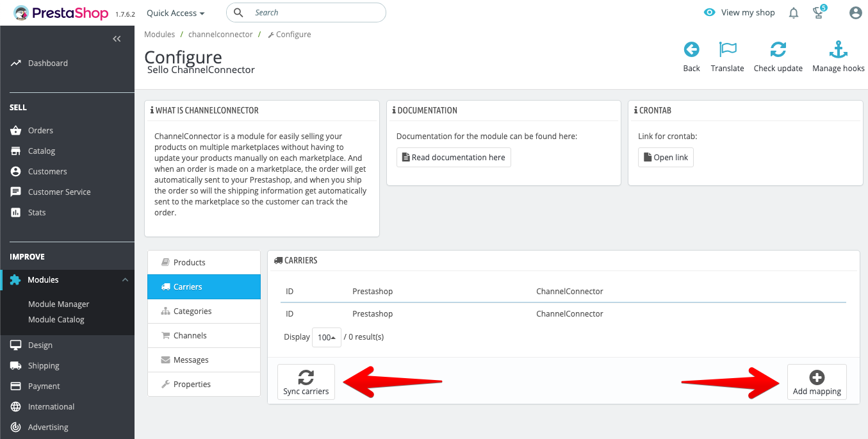Switch to the Messages tab
868x439 pixels.
tap(204, 360)
